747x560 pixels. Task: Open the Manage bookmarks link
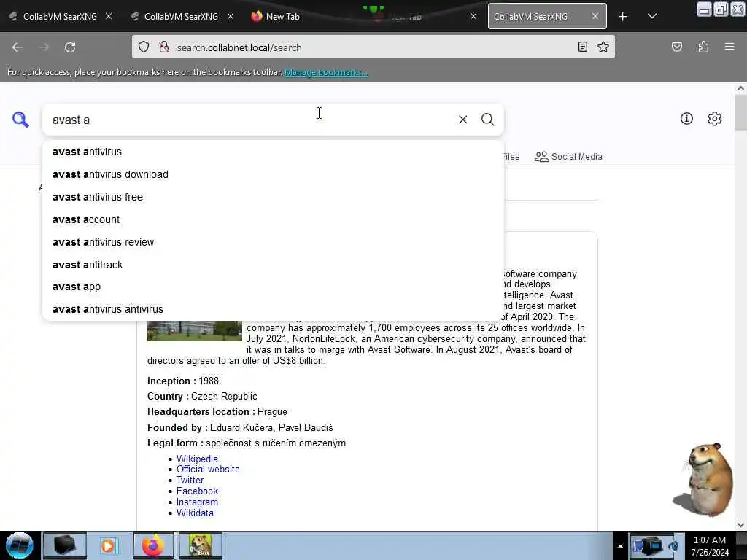click(x=326, y=72)
